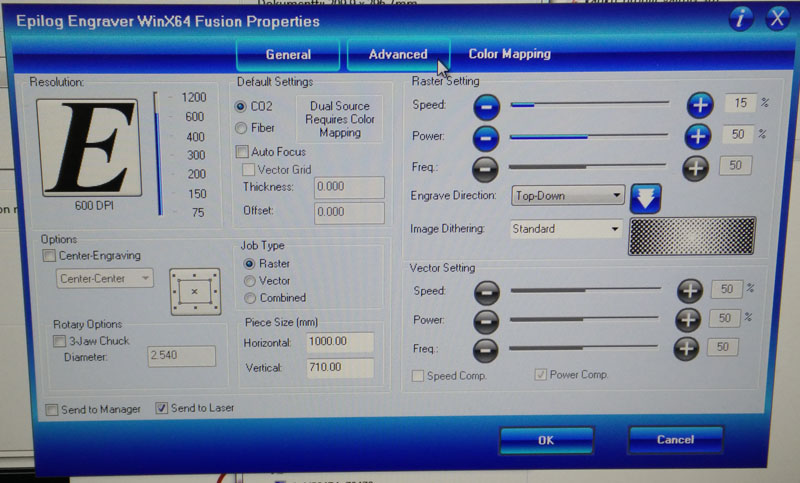
Task: Click the Thickness input field
Action: click(x=349, y=187)
